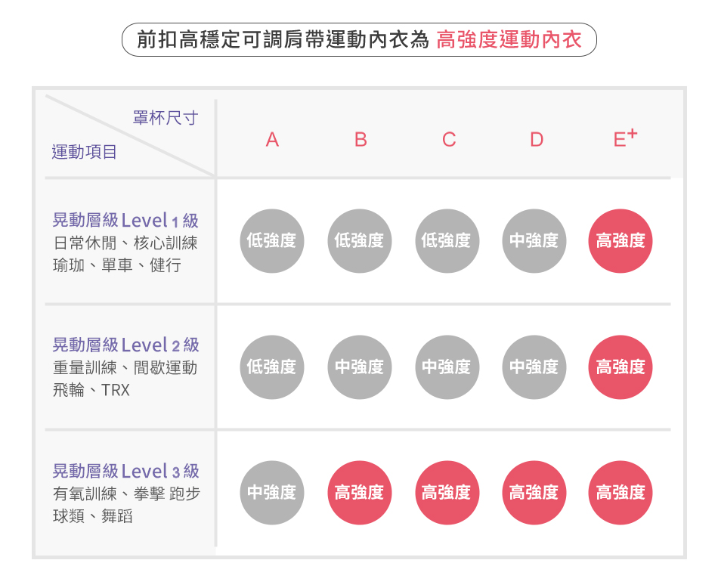Click the red 高強度 badge for Level 1 cup E+
718x588 pixels.
click(621, 241)
